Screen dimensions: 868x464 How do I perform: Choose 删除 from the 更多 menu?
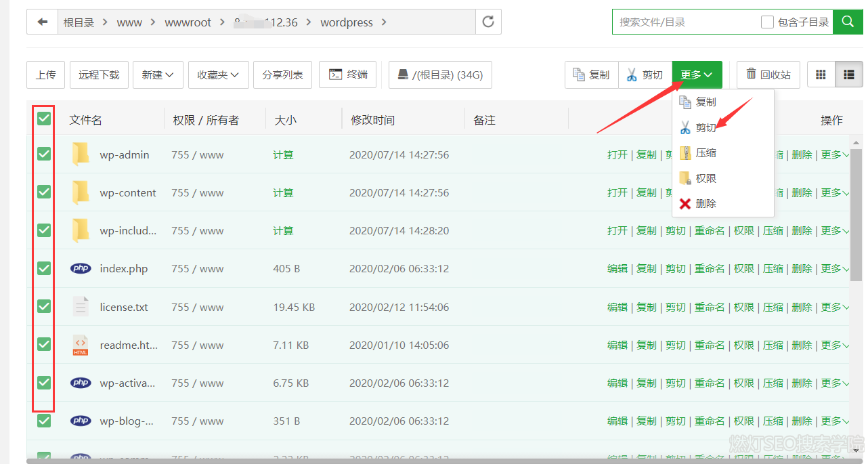[722, 203]
